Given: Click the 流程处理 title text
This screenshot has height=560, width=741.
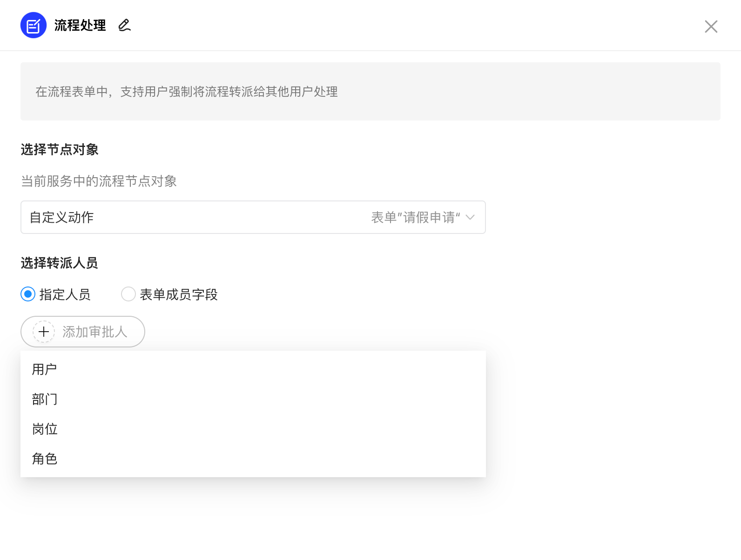Looking at the screenshot, I should (80, 25).
